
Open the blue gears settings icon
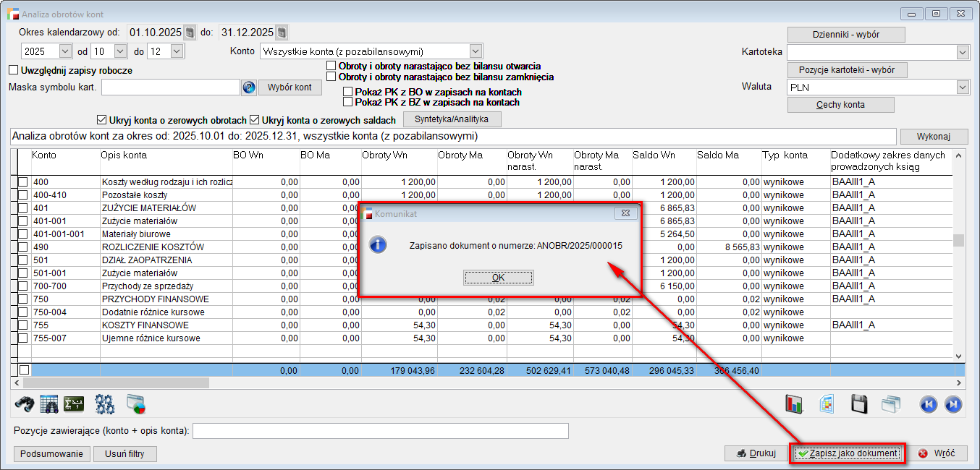[105, 404]
